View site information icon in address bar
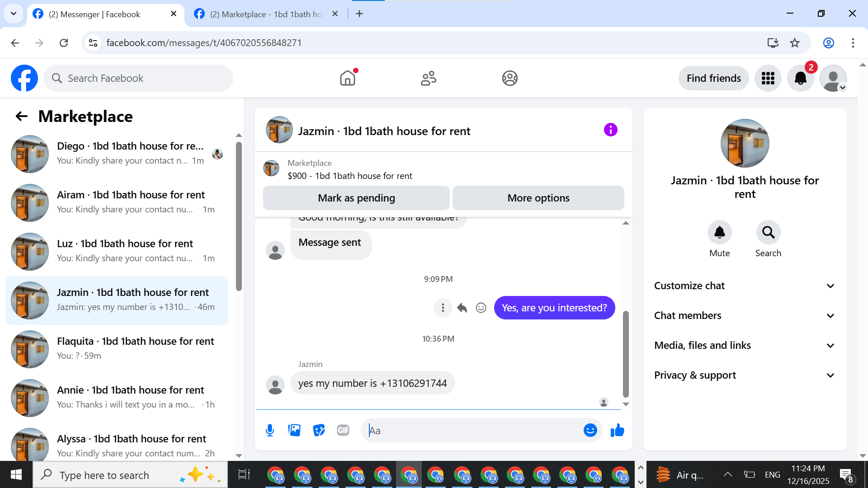Viewport: 868px width, 488px height. [93, 43]
